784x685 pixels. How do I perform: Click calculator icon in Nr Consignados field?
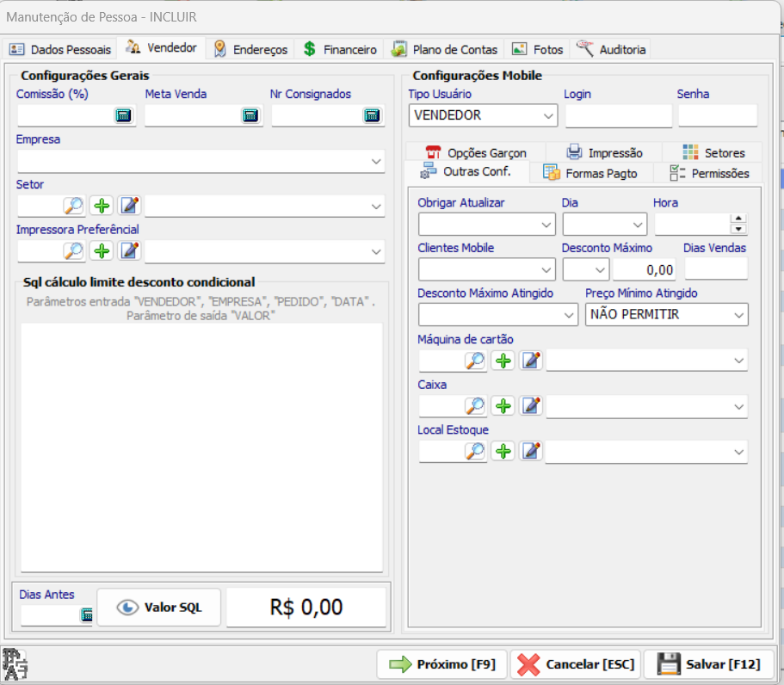pos(372,115)
